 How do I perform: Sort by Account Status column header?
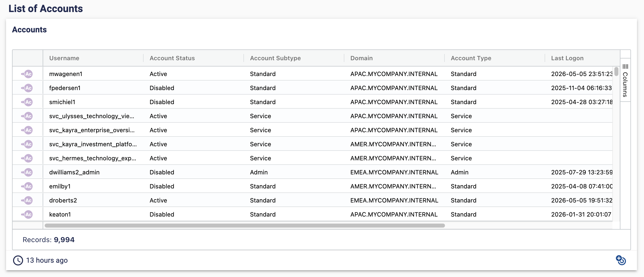[172, 58]
